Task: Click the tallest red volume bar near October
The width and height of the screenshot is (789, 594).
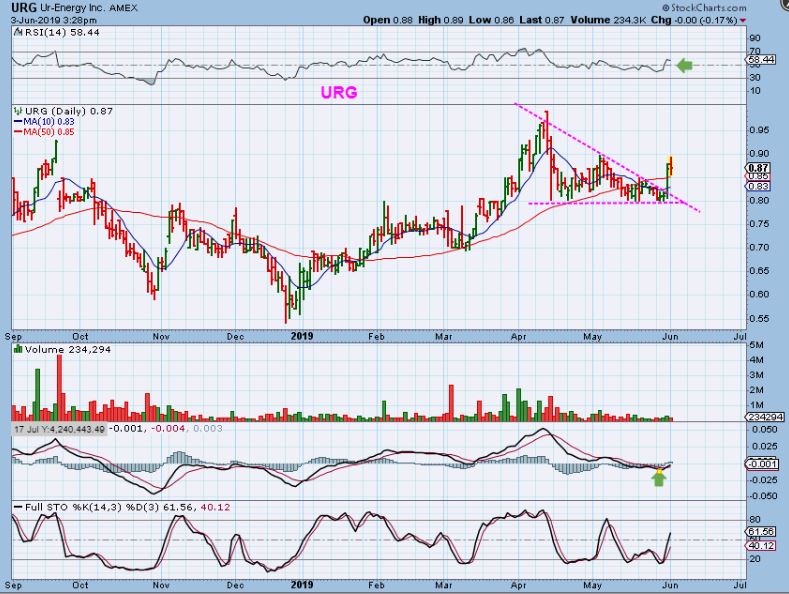Action: point(59,388)
